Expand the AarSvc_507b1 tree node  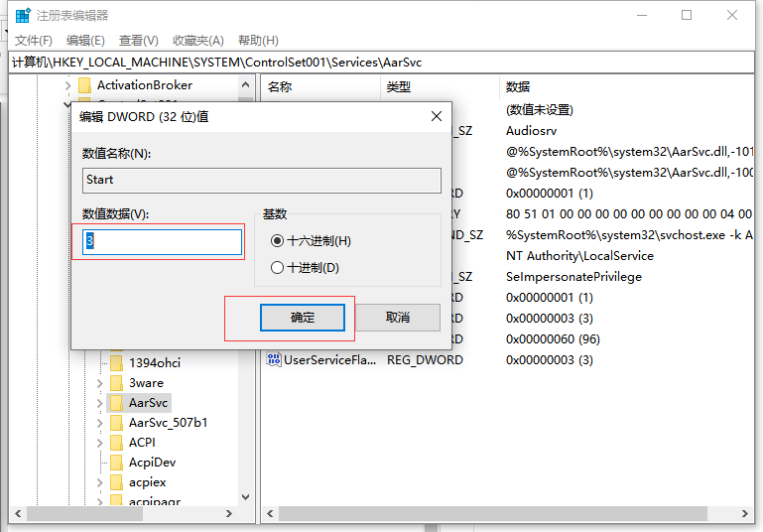(100, 424)
